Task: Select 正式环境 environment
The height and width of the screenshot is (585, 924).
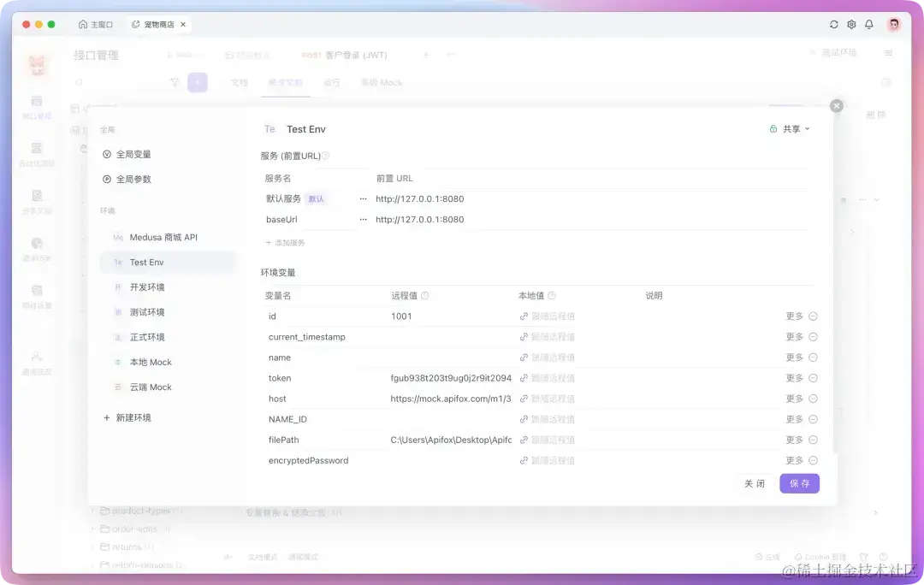Action: click(x=168, y=338)
